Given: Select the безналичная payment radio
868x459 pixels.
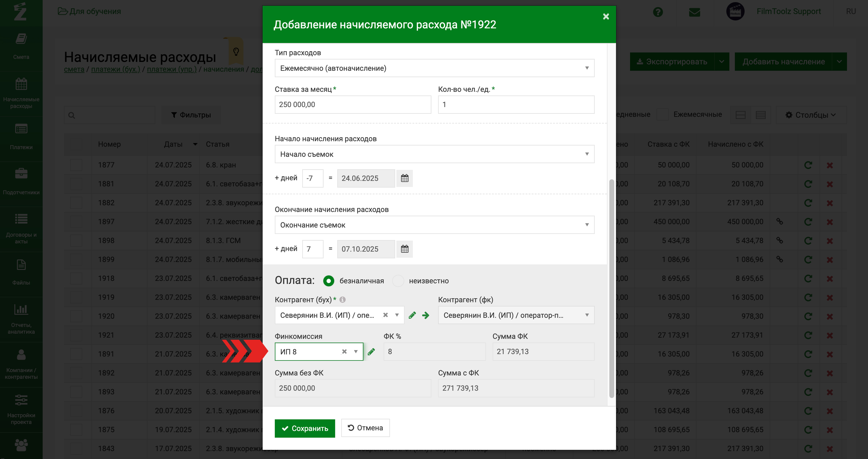Looking at the screenshot, I should 328,281.
